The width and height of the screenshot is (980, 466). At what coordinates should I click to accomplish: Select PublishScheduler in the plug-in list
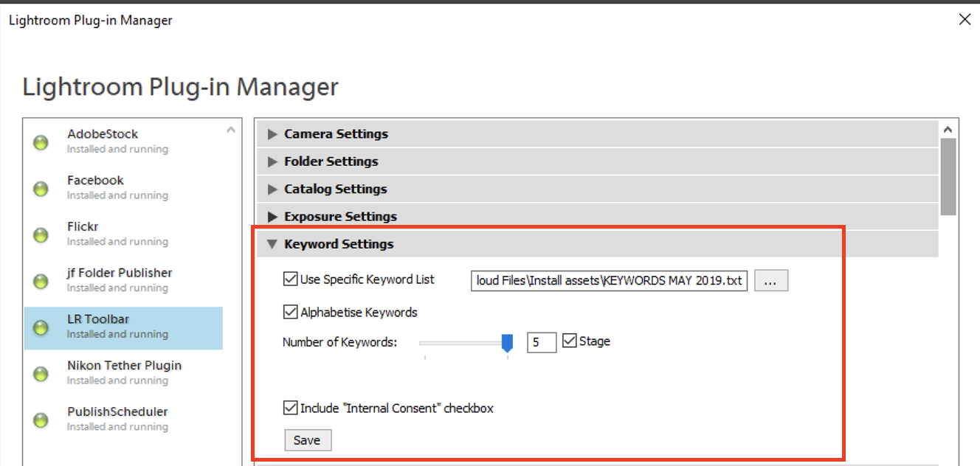click(x=123, y=419)
